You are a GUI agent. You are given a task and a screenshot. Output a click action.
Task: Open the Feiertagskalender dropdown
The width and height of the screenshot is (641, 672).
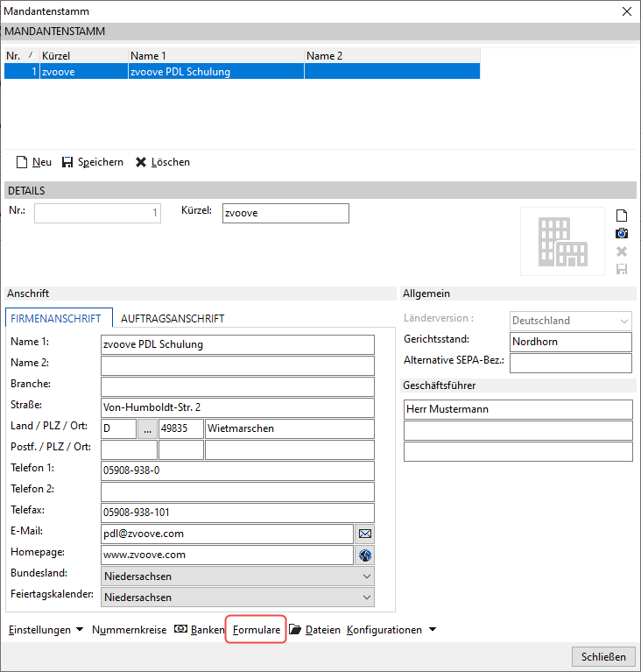click(x=237, y=598)
